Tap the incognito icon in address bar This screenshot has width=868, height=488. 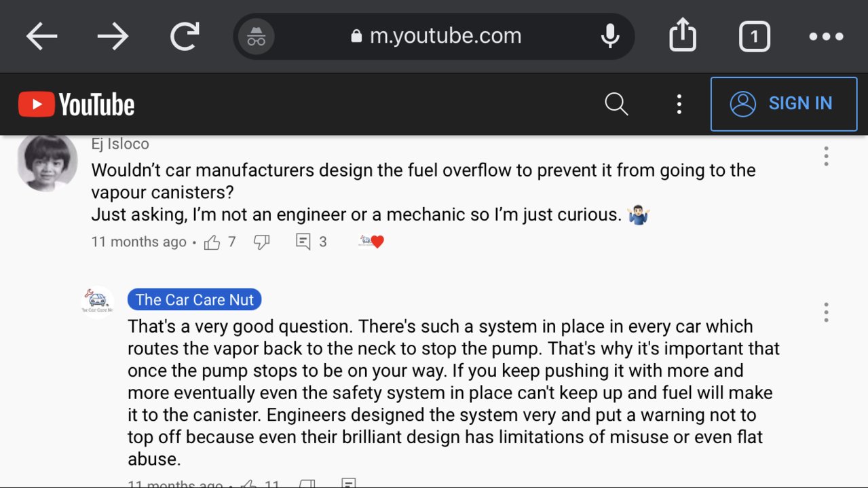(256, 37)
